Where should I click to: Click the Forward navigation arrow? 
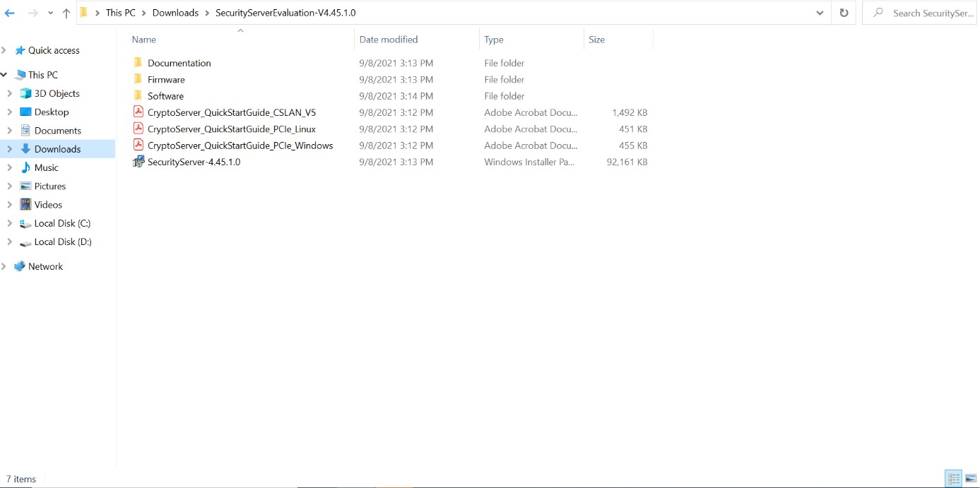(x=33, y=13)
